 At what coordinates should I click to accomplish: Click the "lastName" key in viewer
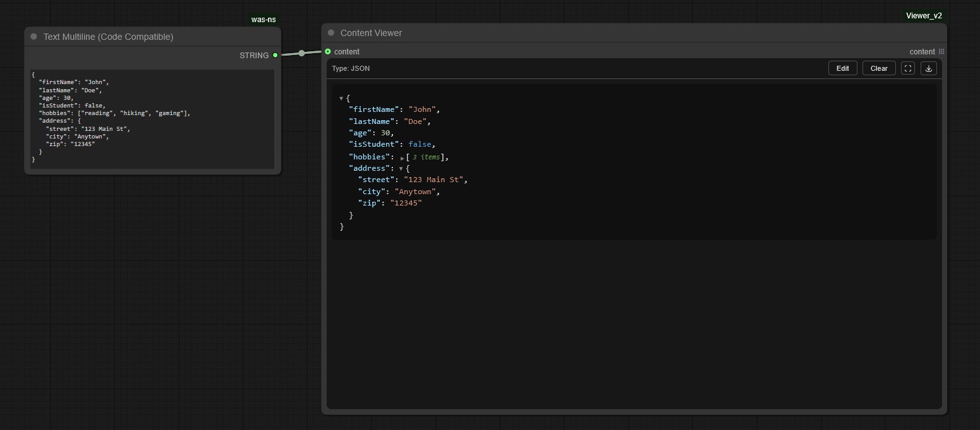(x=372, y=121)
